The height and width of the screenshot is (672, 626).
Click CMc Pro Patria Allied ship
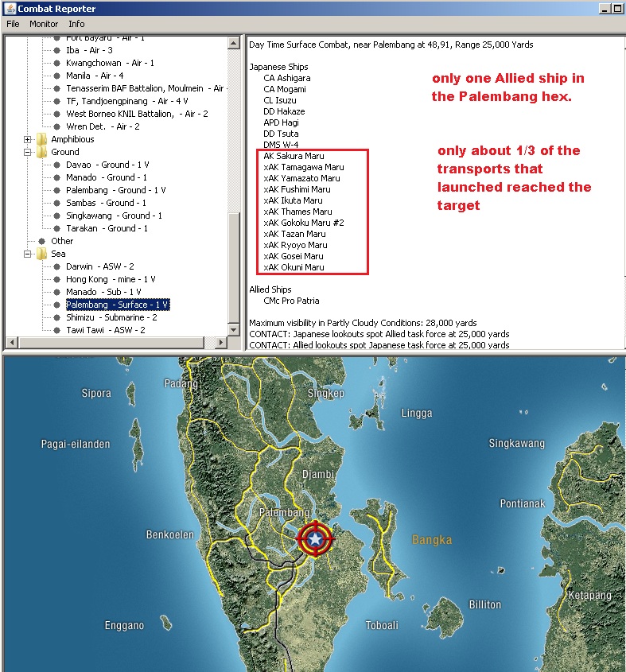(x=291, y=301)
